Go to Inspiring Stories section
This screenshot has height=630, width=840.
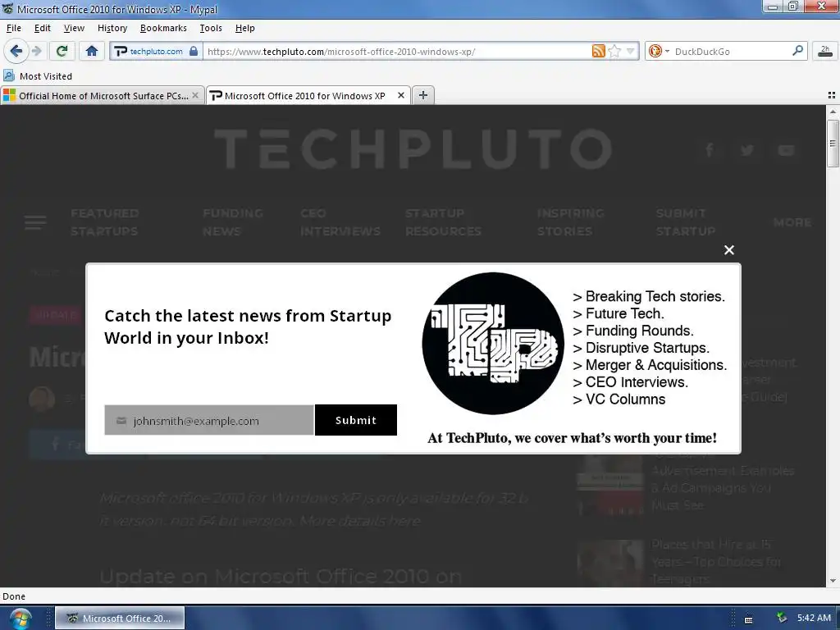pyautogui.click(x=571, y=222)
